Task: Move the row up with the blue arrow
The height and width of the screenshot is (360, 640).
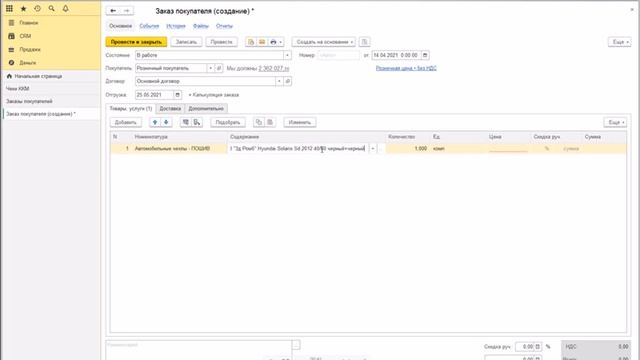Action: (x=155, y=122)
